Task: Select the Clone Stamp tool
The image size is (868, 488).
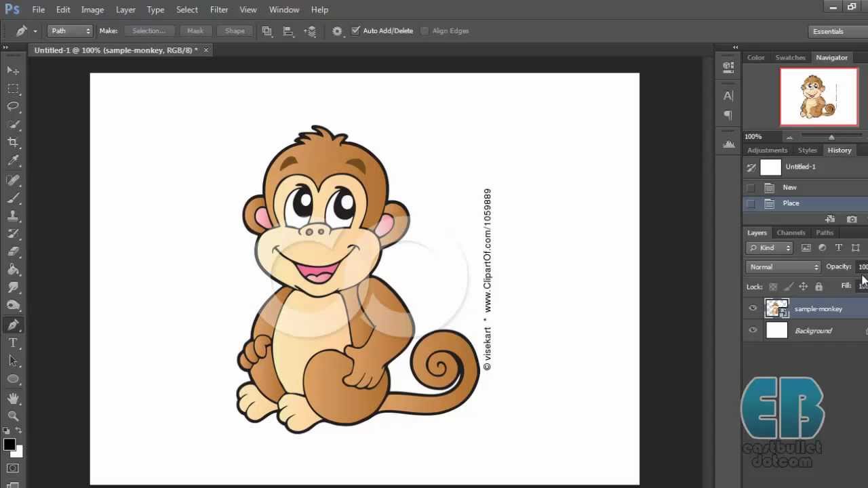Action: point(13,216)
